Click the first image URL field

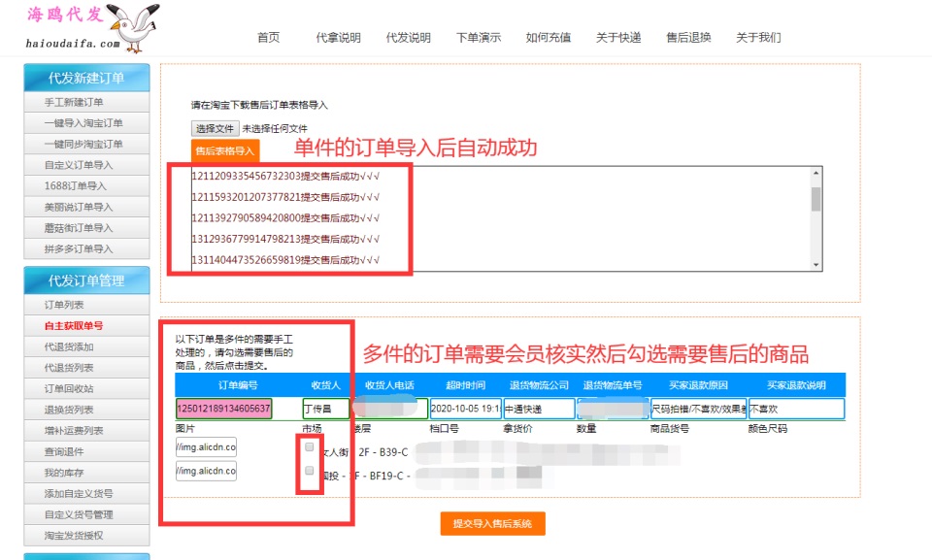tap(206, 447)
